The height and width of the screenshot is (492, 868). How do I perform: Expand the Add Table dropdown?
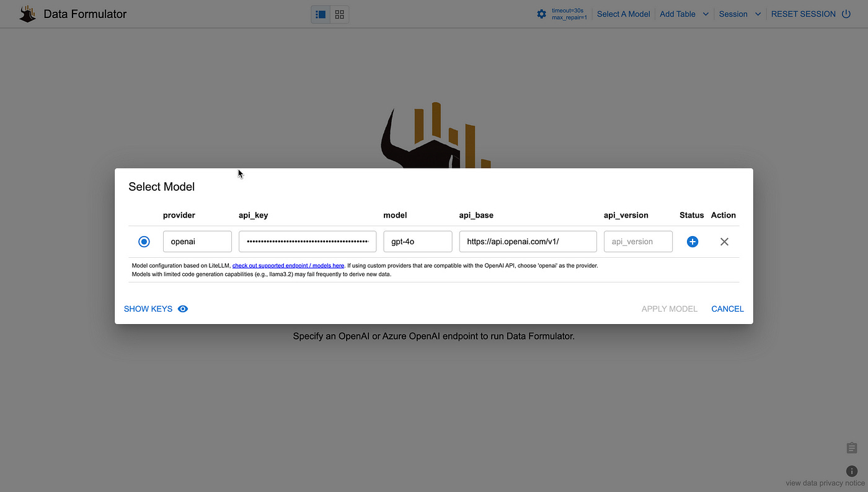click(684, 14)
